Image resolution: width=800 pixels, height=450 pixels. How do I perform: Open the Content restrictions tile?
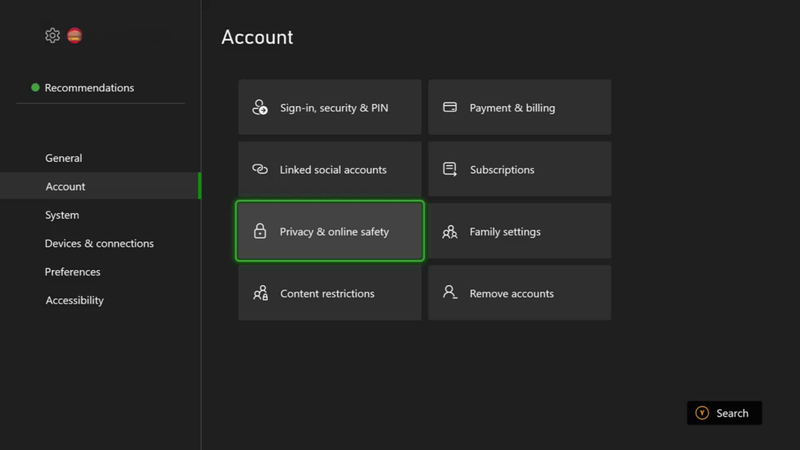coord(330,293)
